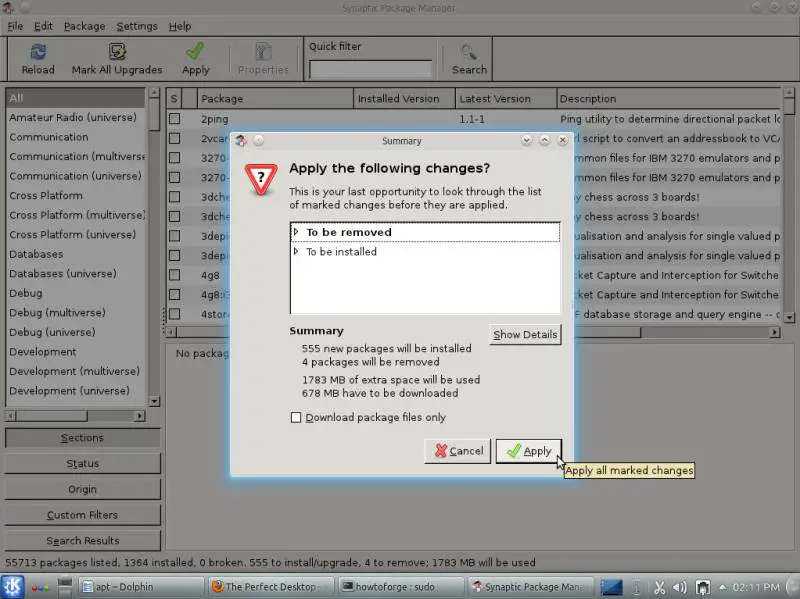Switch to the Origin filter view
Viewport: 800px width, 599px height.
coord(82,489)
